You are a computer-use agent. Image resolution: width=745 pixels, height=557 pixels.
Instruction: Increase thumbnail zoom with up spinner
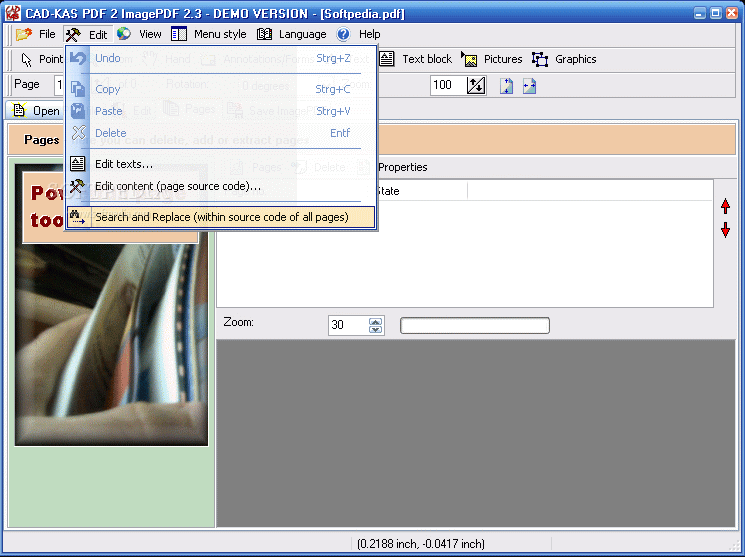click(x=375, y=321)
